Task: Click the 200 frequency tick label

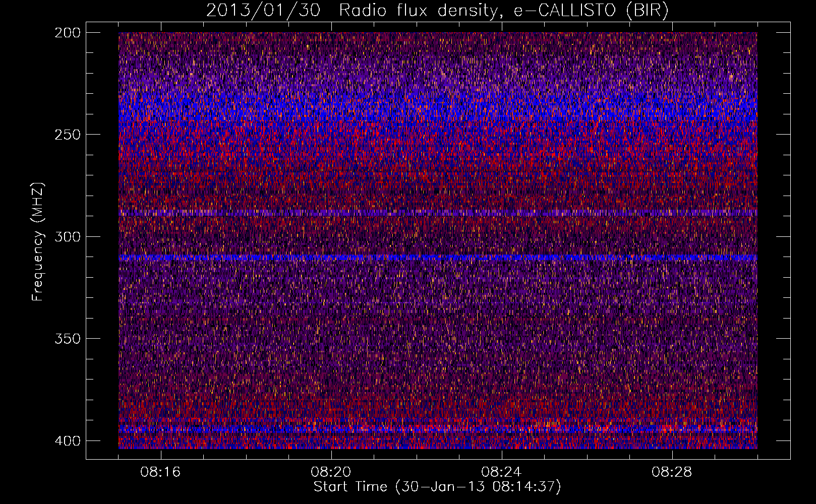Action: pos(67,33)
